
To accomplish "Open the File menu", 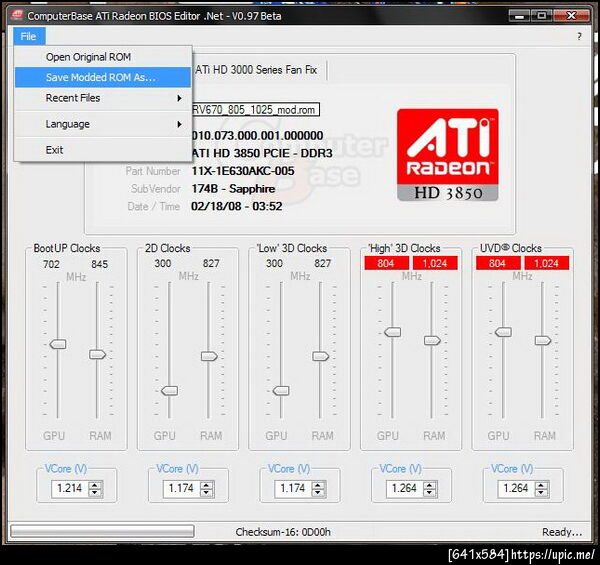I will click(x=29, y=36).
